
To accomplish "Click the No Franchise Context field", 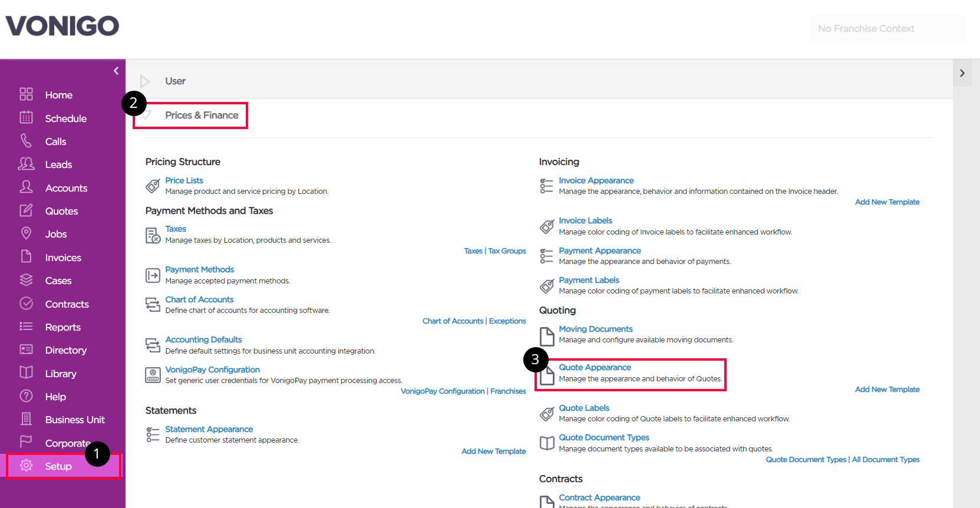I will pos(887,29).
